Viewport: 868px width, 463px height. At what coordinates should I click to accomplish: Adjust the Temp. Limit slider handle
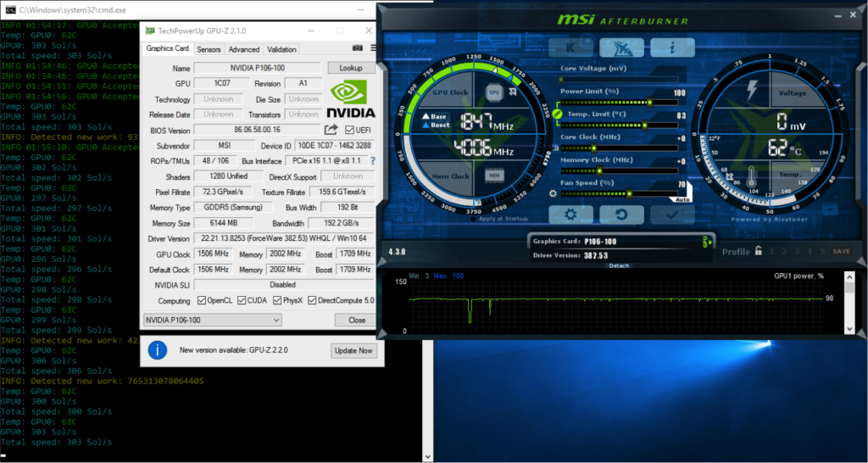pos(644,126)
